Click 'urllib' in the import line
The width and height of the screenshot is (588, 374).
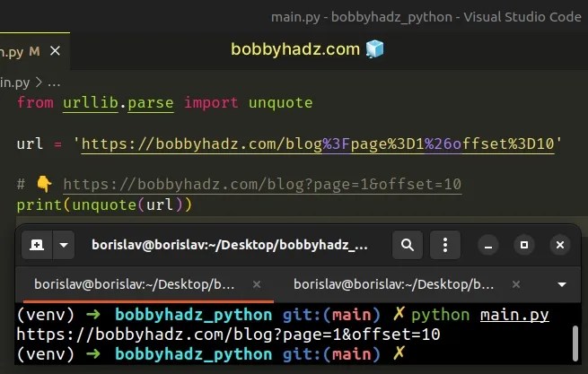pyautogui.click(x=91, y=103)
